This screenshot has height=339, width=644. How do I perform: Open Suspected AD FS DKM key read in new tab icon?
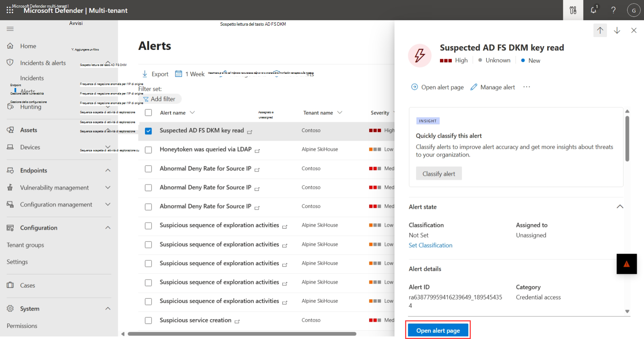click(250, 132)
